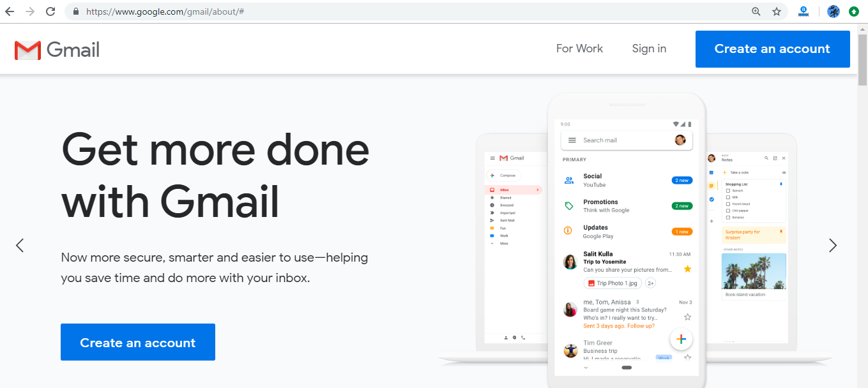Go back using the browser back arrow

click(x=10, y=11)
